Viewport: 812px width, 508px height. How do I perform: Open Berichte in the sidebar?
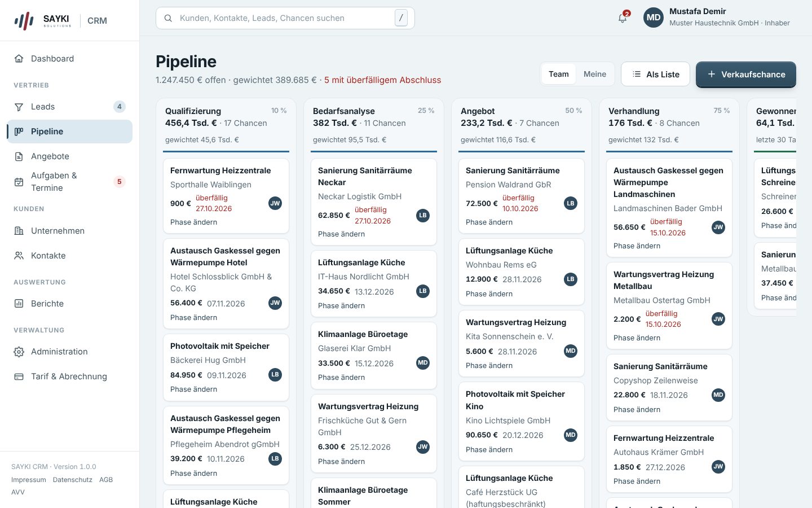coord(70,304)
